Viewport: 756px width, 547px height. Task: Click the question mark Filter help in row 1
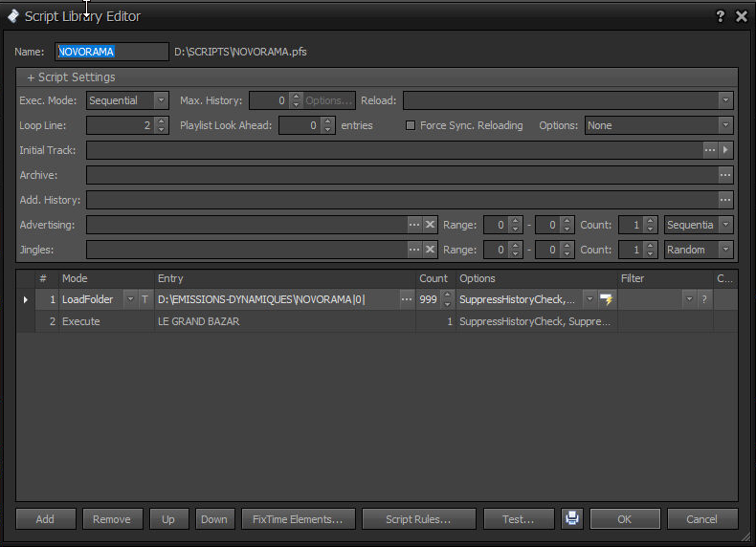[x=703, y=299]
